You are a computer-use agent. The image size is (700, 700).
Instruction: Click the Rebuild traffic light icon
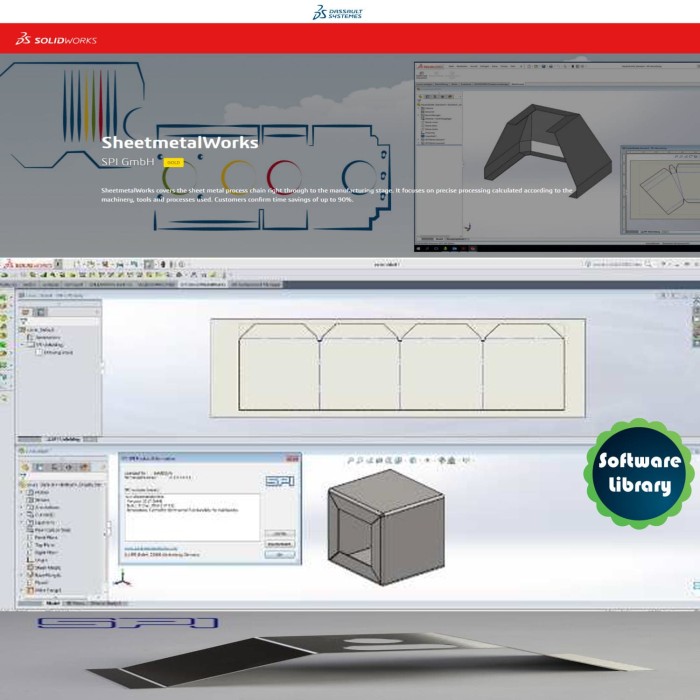click(163, 265)
